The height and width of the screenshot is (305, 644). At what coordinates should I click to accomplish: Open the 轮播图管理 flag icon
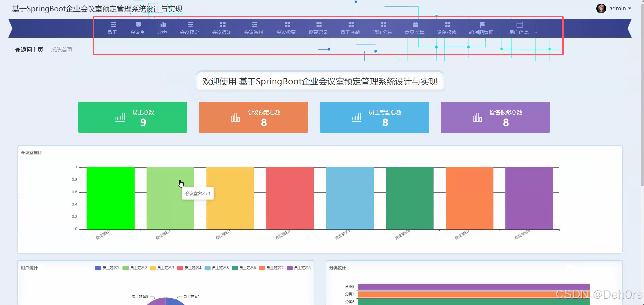click(x=482, y=24)
